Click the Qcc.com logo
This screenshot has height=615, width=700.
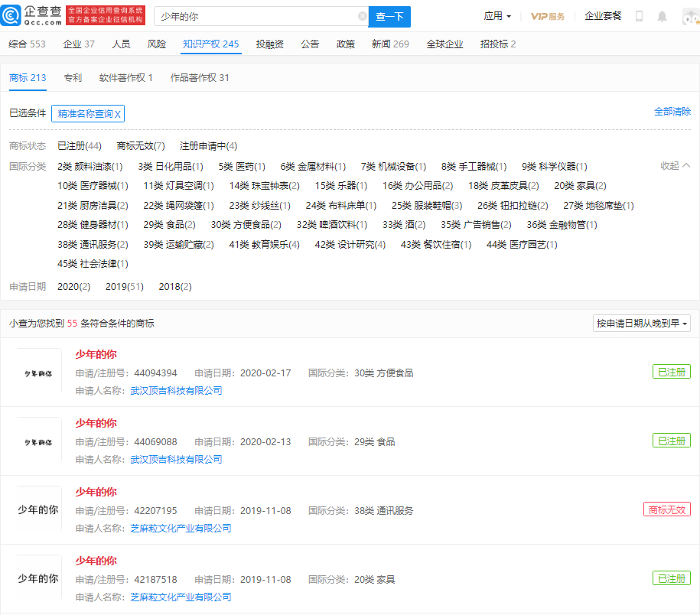point(31,16)
